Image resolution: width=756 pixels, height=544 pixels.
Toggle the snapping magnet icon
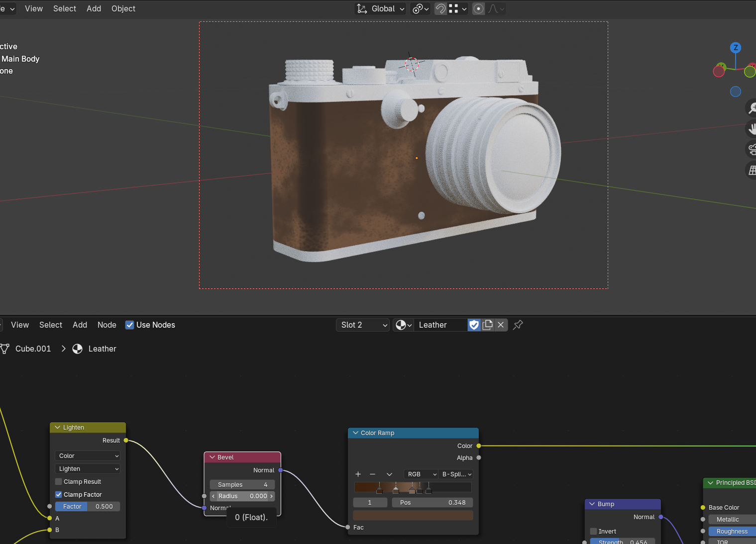point(440,8)
